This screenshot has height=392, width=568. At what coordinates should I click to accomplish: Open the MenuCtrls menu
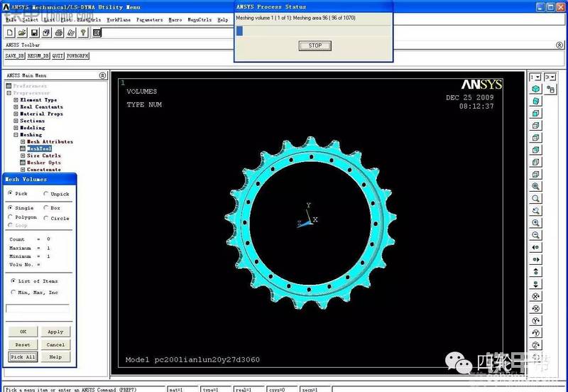pyautogui.click(x=200, y=20)
